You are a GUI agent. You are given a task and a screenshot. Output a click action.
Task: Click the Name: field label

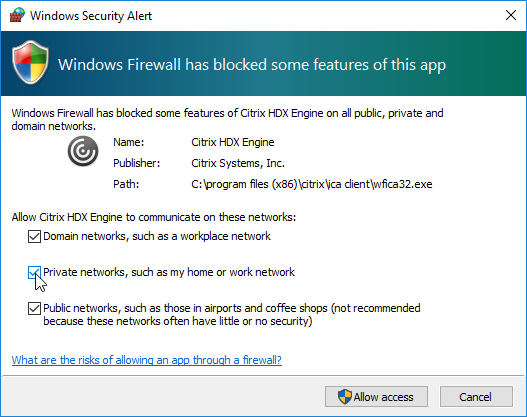tap(128, 142)
